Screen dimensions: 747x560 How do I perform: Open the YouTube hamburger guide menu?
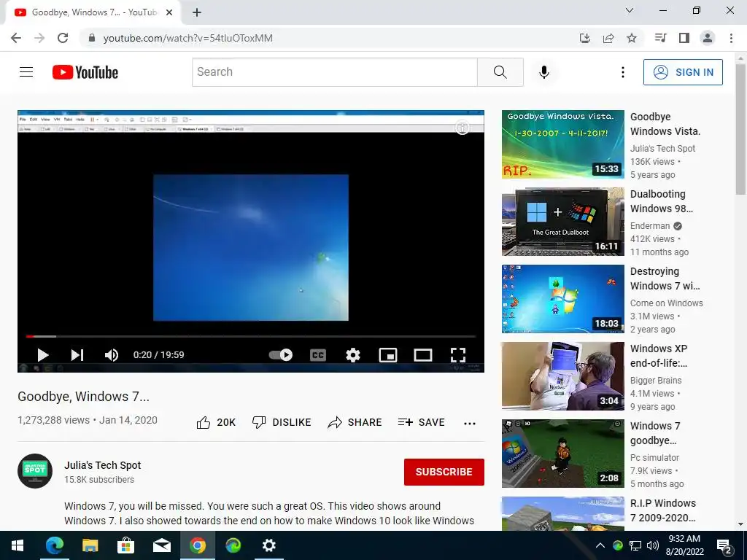pyautogui.click(x=26, y=72)
